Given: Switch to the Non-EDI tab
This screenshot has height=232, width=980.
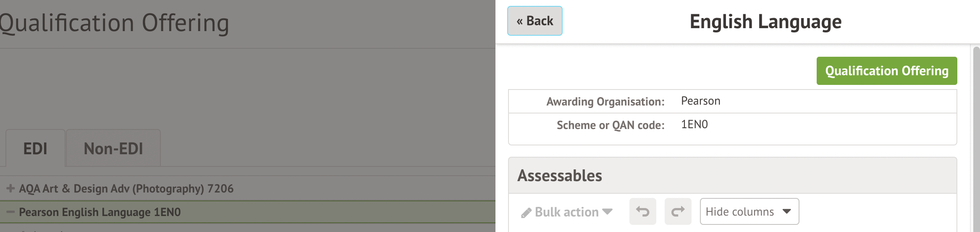Looking at the screenshot, I should pyautogui.click(x=113, y=149).
